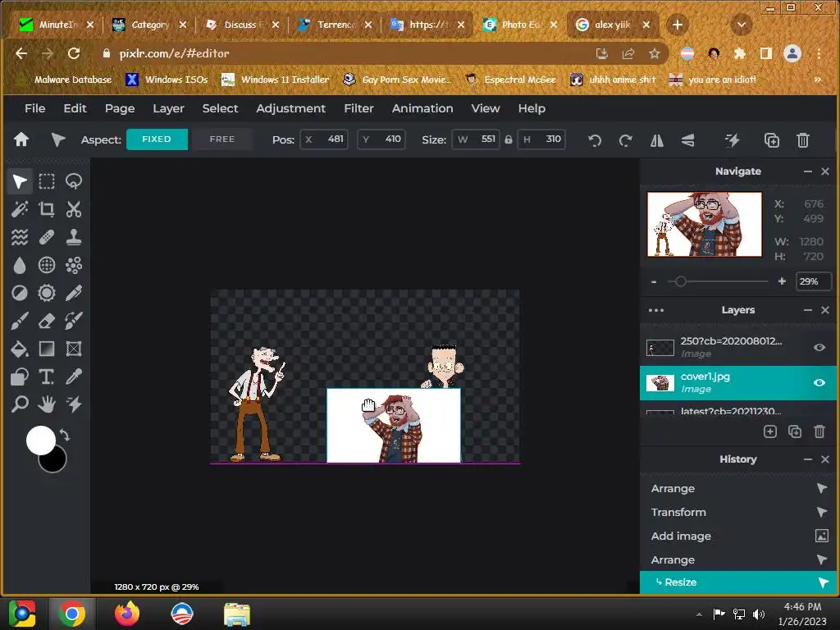Open Windows 11 Installer bookmark
Image resolution: width=840 pixels, height=630 pixels.
point(276,80)
